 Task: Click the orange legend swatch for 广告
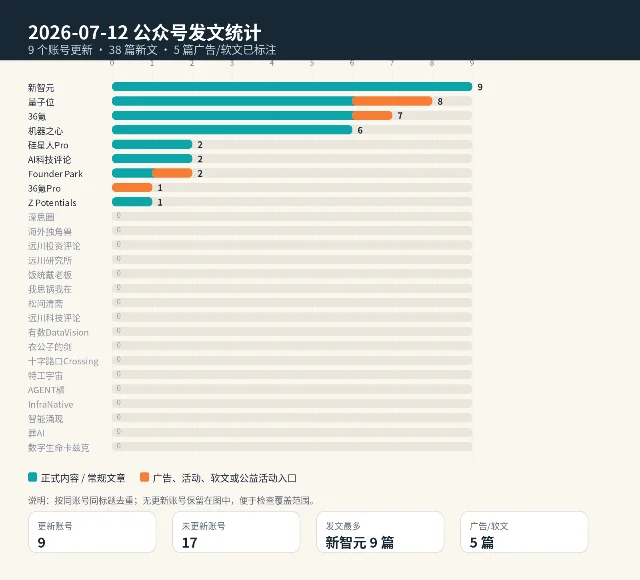144,477
